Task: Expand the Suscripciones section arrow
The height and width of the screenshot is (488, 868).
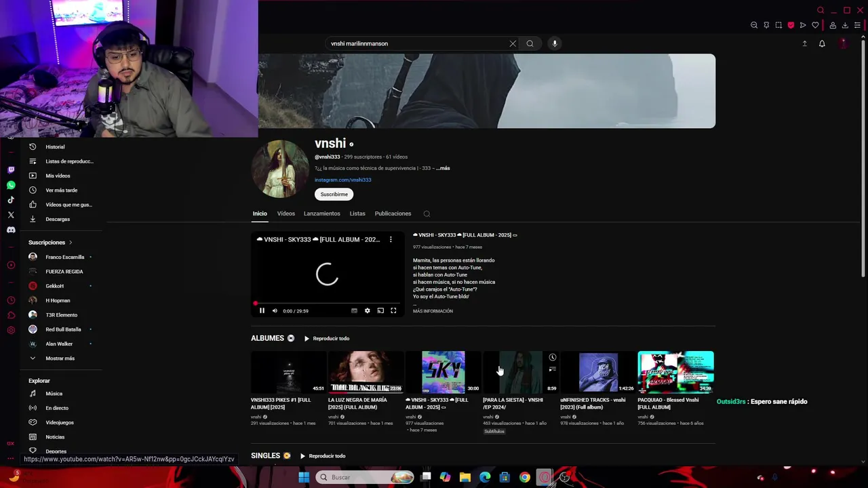Action: coord(70,243)
